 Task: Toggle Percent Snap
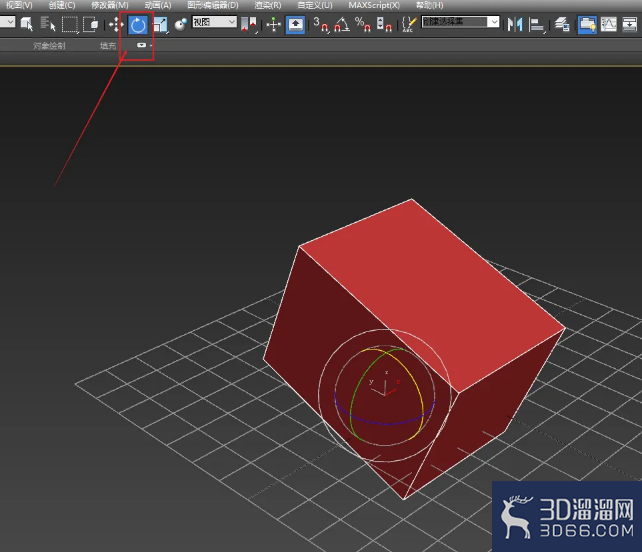pos(363,24)
